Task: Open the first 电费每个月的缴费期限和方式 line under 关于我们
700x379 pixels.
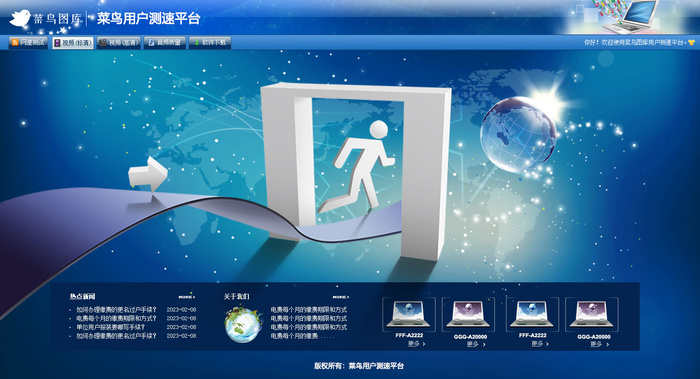Action: [x=308, y=309]
